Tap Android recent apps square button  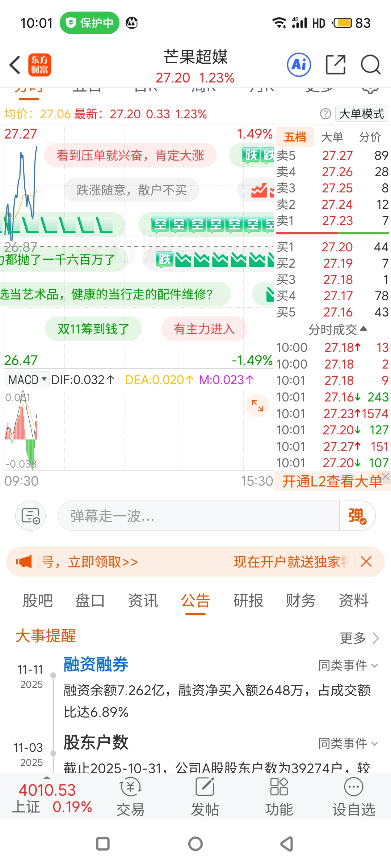103,844
